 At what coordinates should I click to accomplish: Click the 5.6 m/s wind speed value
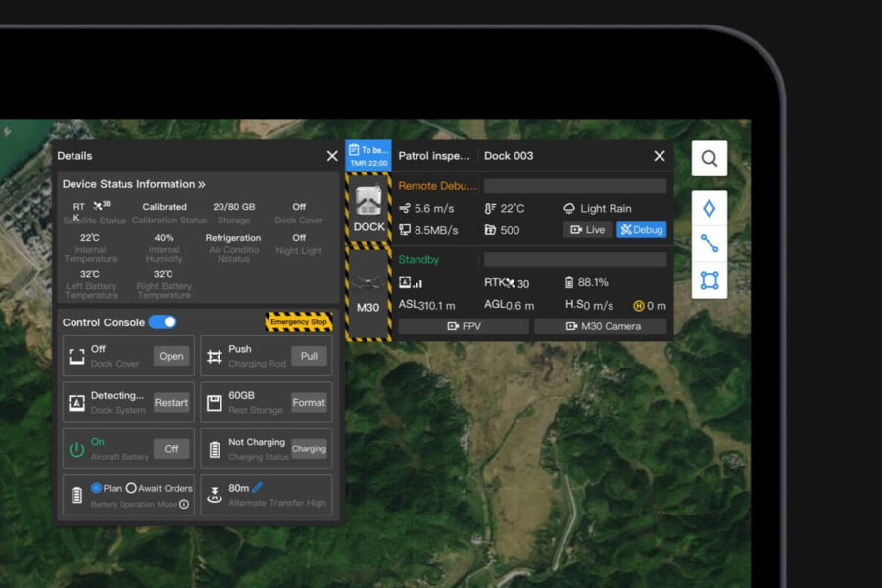[x=434, y=208]
